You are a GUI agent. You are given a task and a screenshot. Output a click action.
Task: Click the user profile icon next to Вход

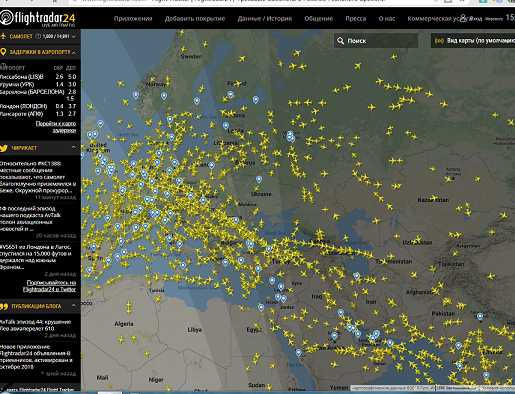(463, 18)
